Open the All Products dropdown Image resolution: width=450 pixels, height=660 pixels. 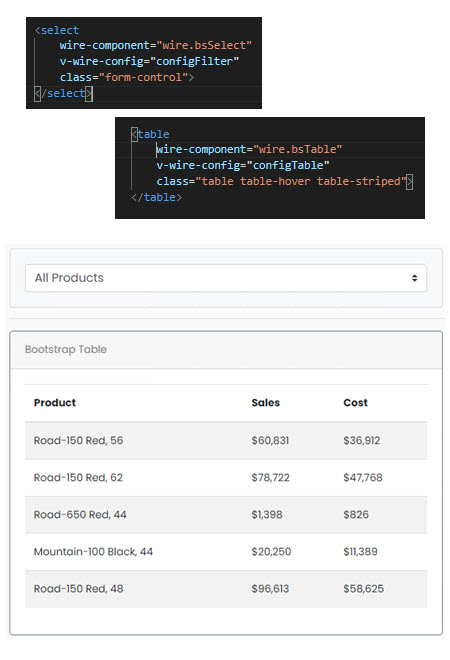pos(226,278)
